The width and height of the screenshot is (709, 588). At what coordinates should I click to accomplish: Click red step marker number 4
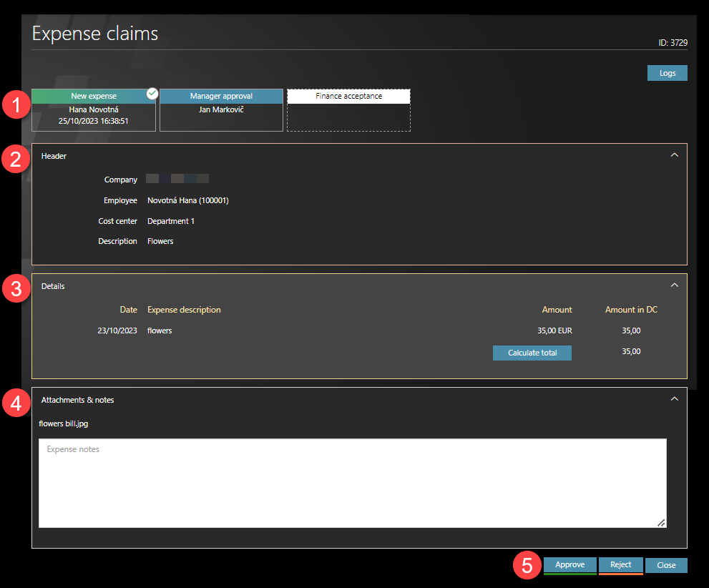point(15,403)
